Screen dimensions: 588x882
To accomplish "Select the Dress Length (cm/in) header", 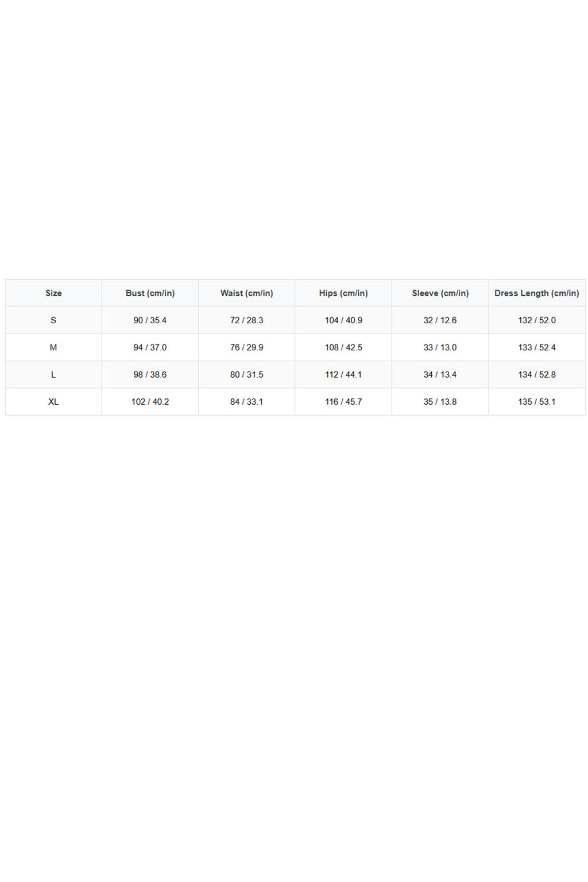I will [x=537, y=293].
